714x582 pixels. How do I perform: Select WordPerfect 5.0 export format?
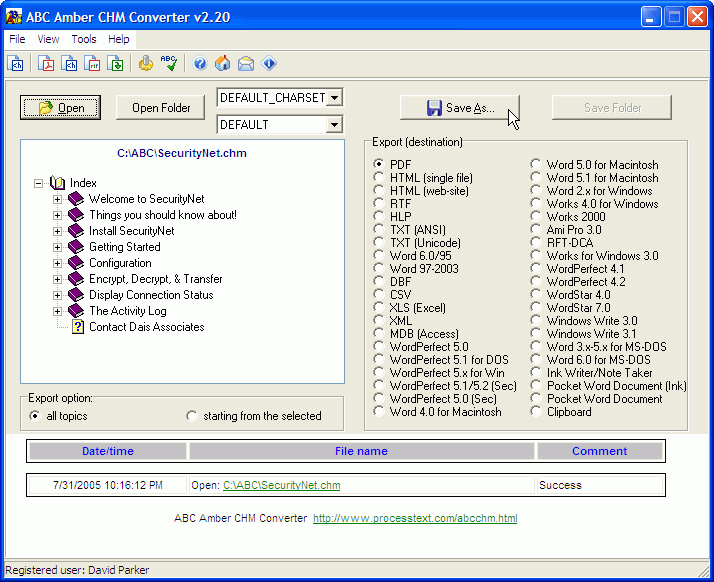tap(378, 346)
